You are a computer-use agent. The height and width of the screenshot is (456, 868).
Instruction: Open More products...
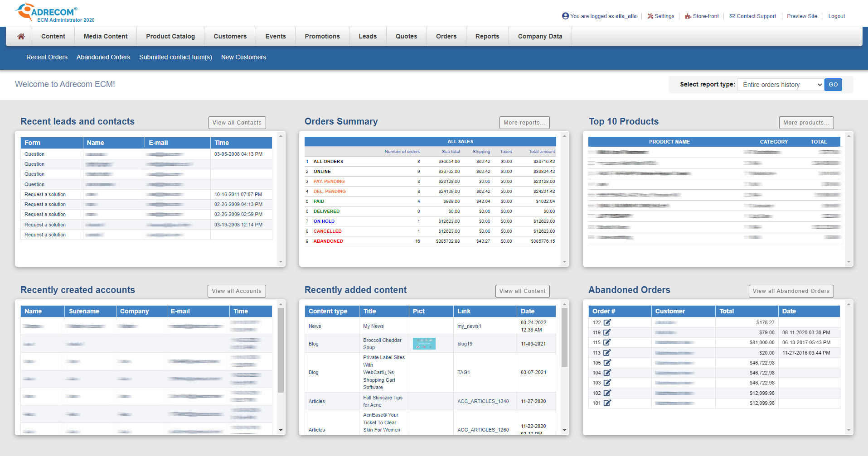point(806,122)
